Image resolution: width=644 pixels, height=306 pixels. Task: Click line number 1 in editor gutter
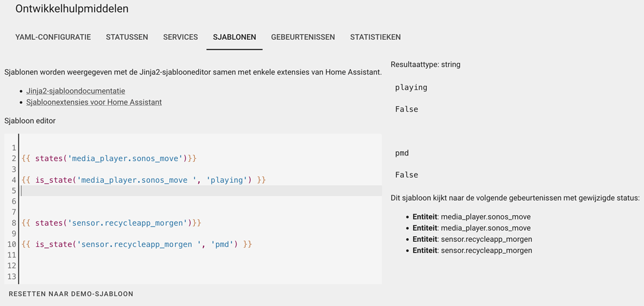tap(14, 148)
